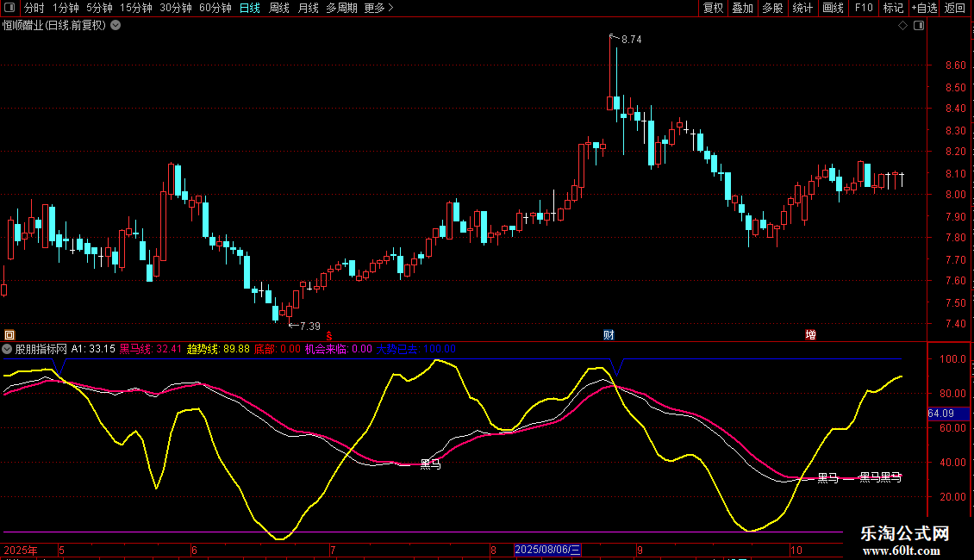Screen dimensions: 974x560
Task: Click the 回 icon at chart bottom-left
Action: tap(9, 334)
